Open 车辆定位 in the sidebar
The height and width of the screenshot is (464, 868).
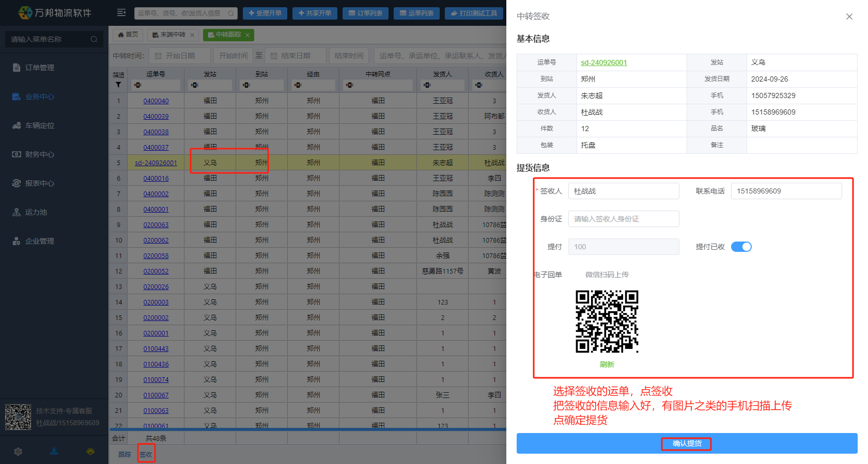[40, 125]
